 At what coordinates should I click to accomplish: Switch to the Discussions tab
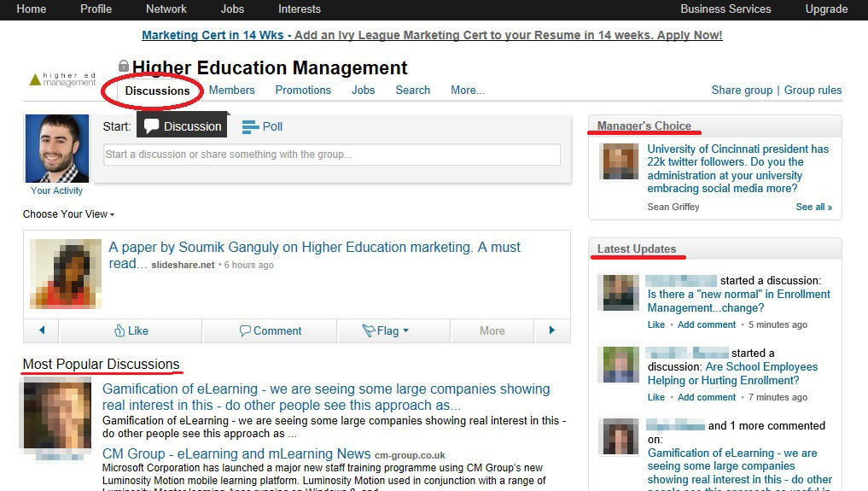[157, 91]
